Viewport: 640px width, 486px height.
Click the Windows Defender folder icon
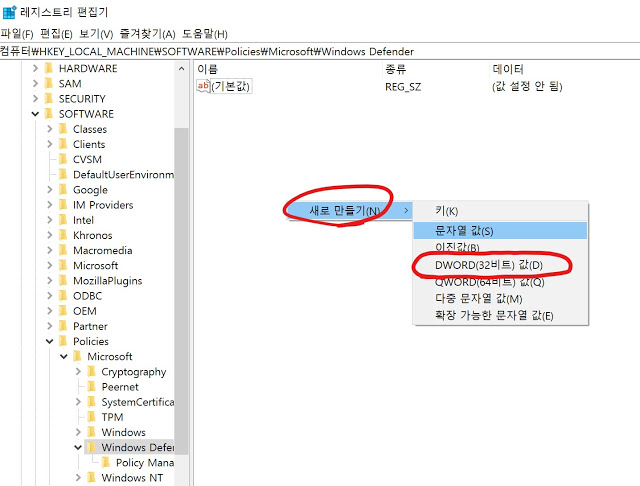(92, 448)
